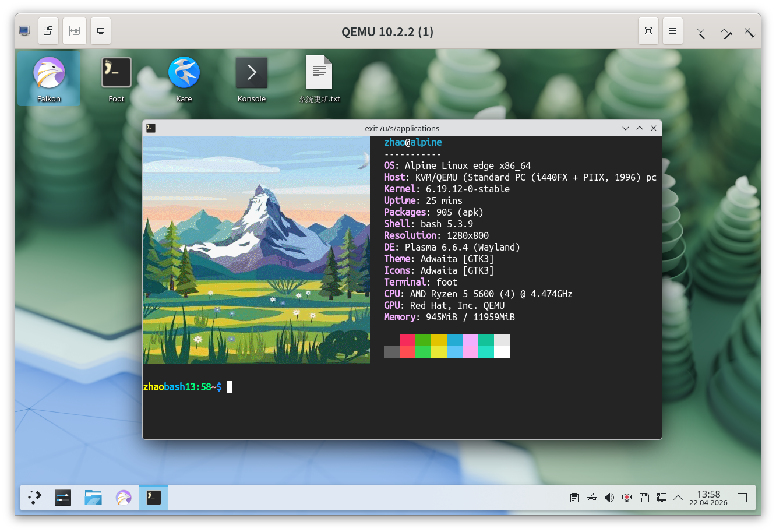Select the Foot terminal desktop icon
Image resolution: width=776 pixels, height=532 pixels.
(117, 79)
